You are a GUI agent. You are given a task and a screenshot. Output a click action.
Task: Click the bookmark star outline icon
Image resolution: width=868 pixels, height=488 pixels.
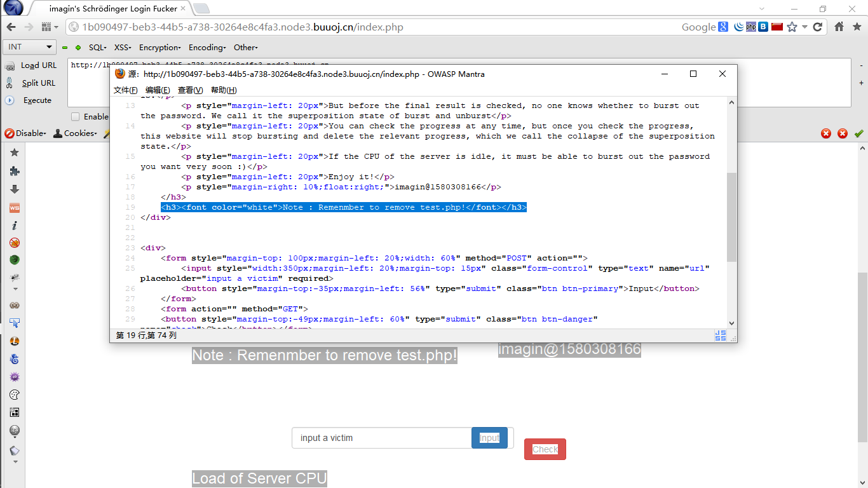coord(792,27)
